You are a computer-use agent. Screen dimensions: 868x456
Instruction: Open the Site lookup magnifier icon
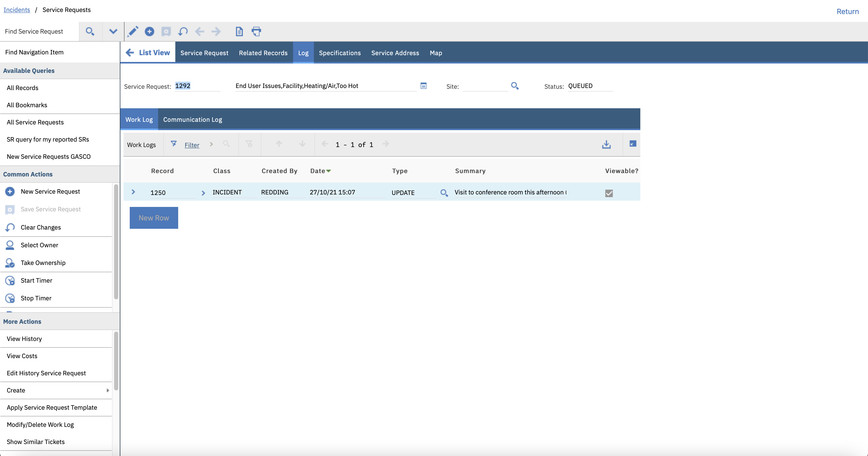(514, 86)
